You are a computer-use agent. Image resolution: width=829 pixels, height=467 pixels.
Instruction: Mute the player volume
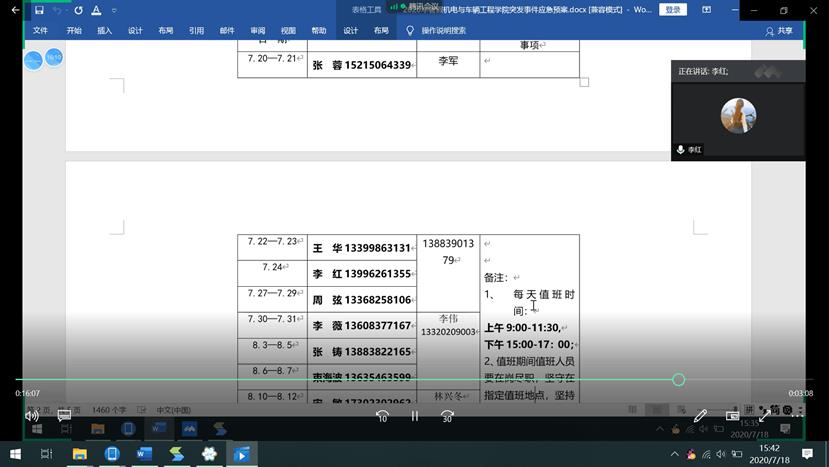(x=32, y=416)
